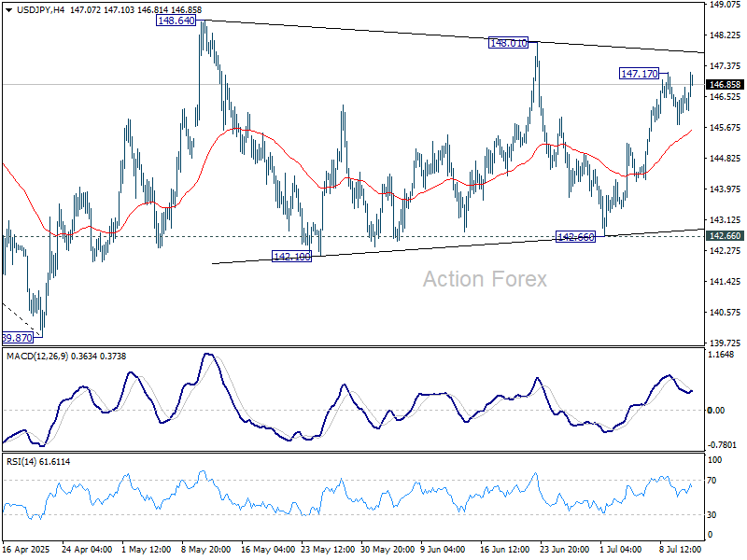Click the 8 May 20:00 time label

pos(205,549)
